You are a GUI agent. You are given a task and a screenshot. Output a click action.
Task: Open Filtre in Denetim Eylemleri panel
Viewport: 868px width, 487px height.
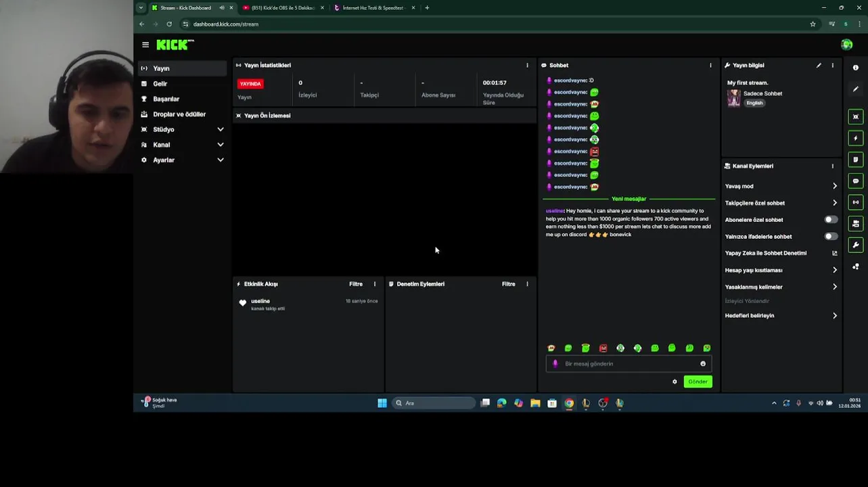pyautogui.click(x=509, y=284)
